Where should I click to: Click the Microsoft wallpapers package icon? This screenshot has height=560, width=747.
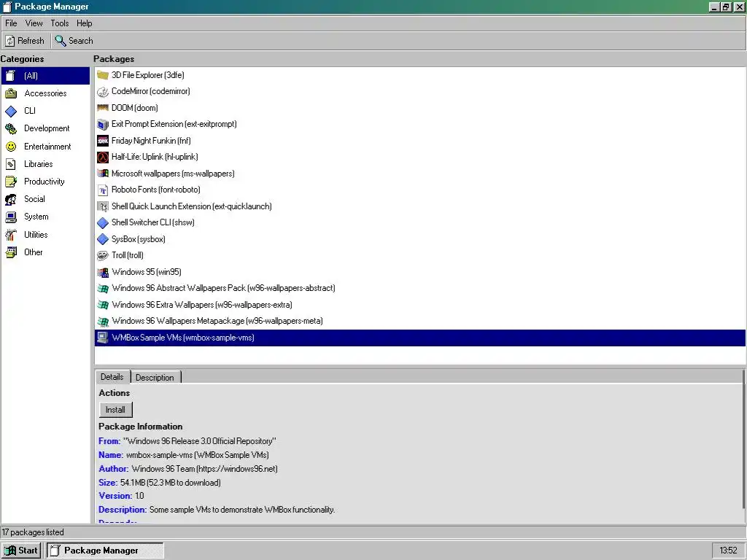click(103, 174)
